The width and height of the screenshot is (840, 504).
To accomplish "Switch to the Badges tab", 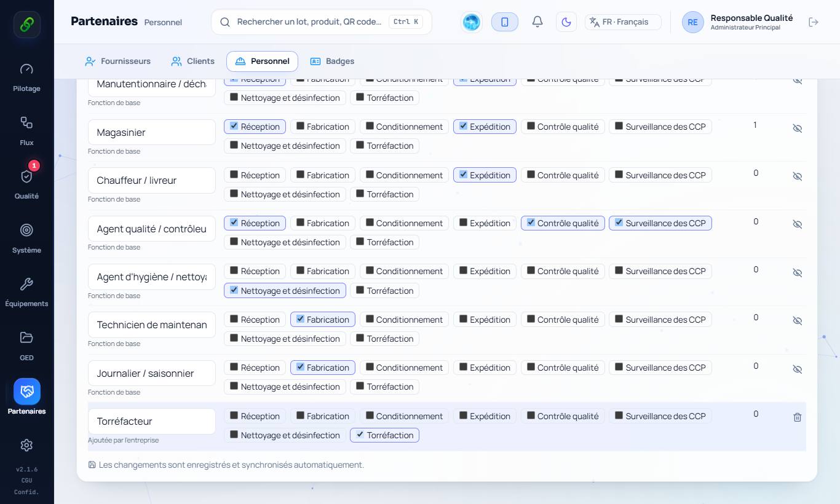I will point(332,61).
